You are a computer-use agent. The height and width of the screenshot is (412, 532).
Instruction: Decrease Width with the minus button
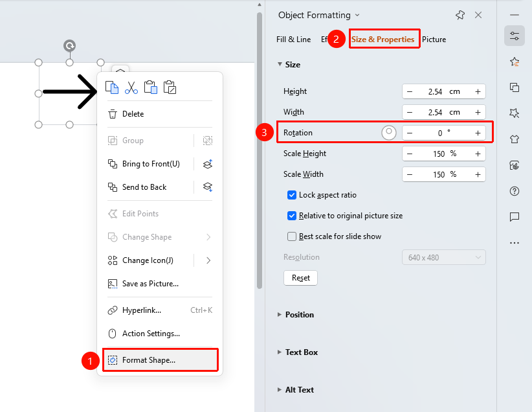click(410, 113)
